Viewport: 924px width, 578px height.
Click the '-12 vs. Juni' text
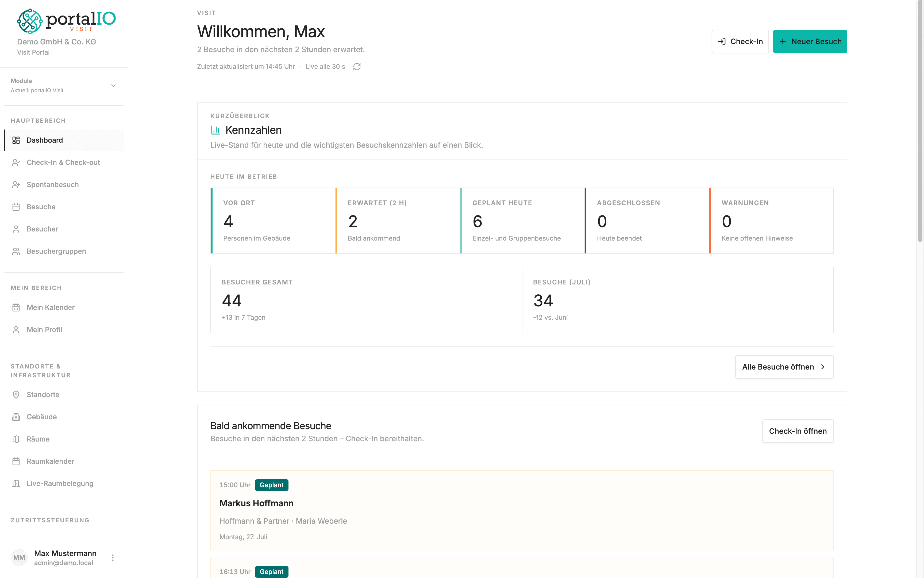tap(550, 318)
